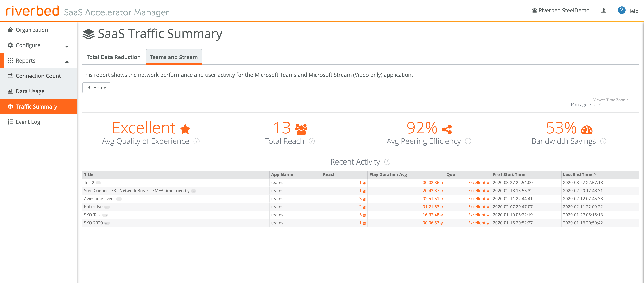Click Excellent Qoe for Test2 row

tap(477, 183)
